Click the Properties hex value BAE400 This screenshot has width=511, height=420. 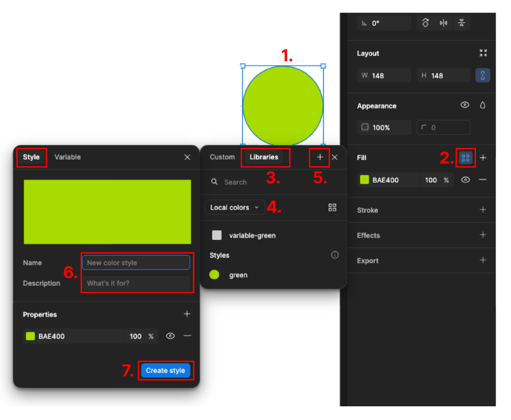pyautogui.click(x=52, y=337)
